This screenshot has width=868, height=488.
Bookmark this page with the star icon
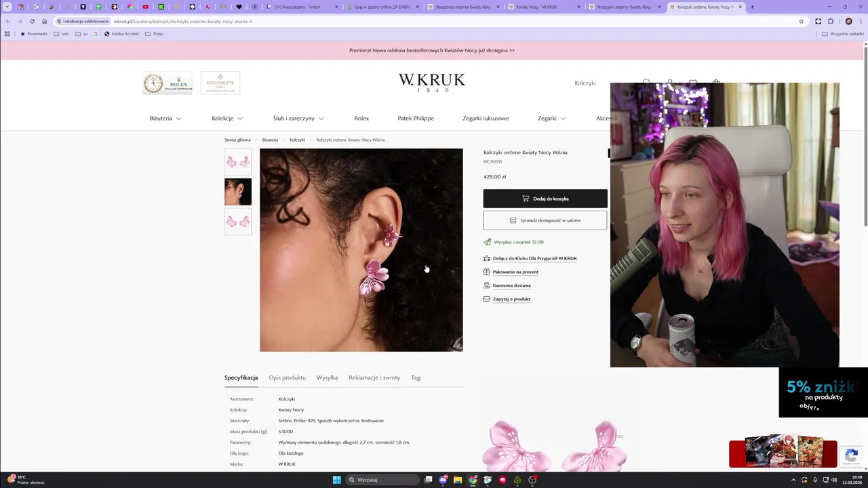point(801,21)
